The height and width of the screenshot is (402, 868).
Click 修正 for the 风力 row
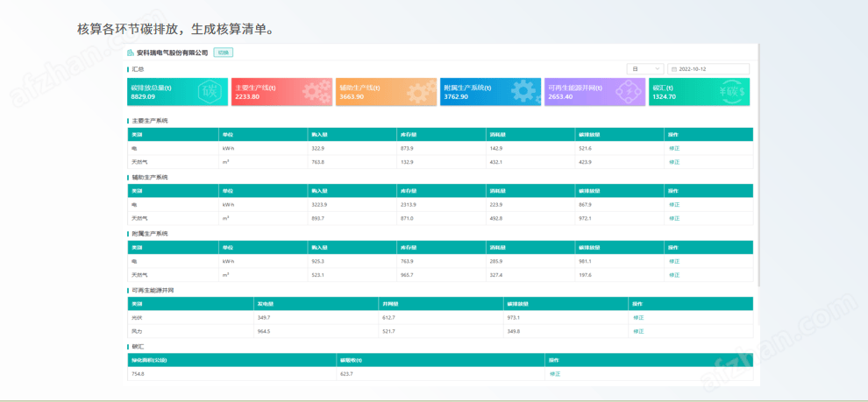[638, 331]
